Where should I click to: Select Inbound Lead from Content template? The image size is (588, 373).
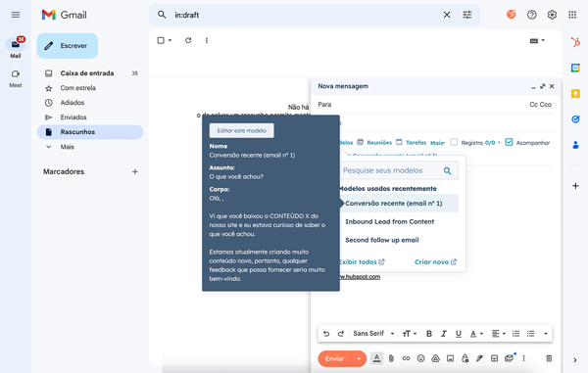pyautogui.click(x=390, y=221)
